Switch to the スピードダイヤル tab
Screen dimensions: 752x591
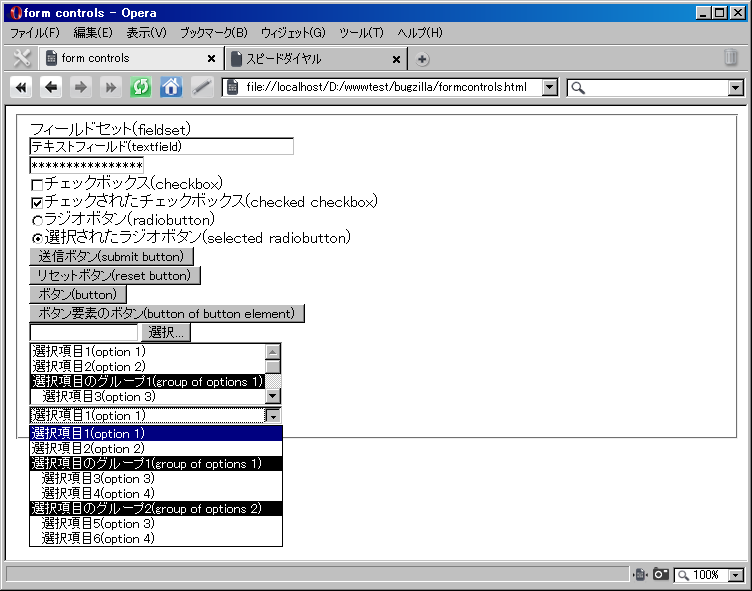316,59
